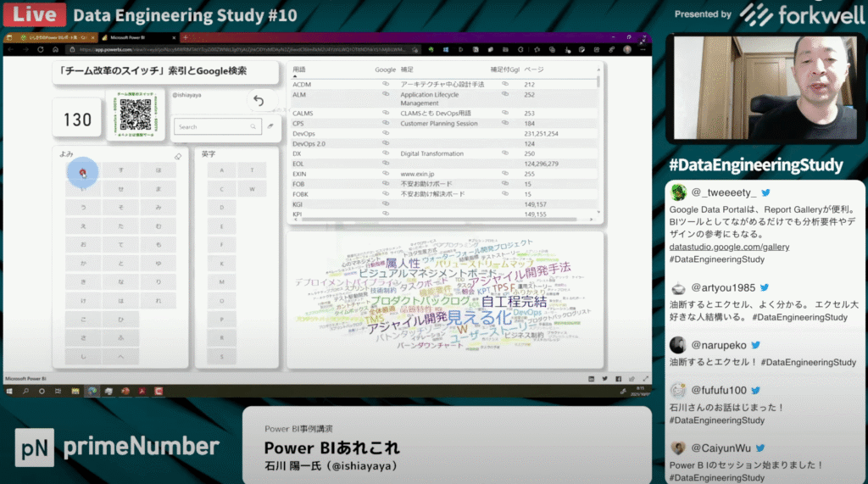Open a new browser tab with plus button
This screenshot has width=868, height=484.
(185, 38)
